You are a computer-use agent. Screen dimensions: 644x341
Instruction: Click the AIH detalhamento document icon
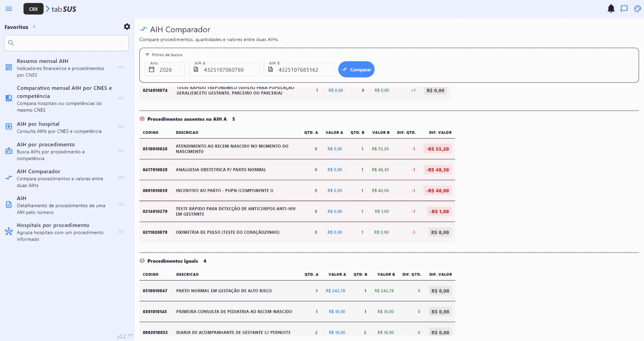(8, 205)
